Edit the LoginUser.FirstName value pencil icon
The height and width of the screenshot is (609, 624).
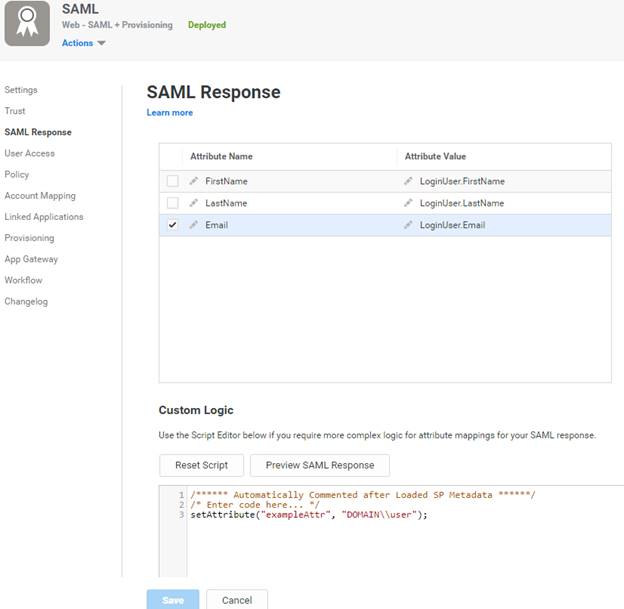(x=408, y=181)
